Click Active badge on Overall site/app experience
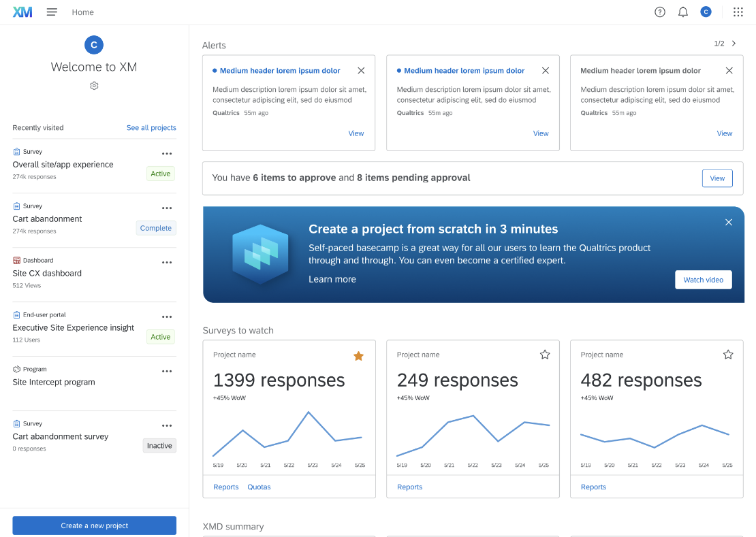 coord(161,174)
